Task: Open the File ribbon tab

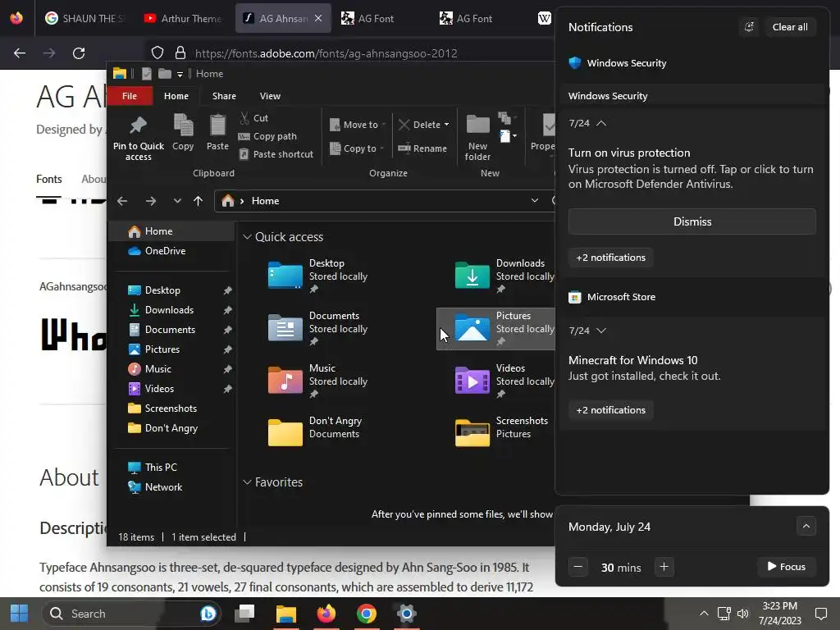Action: click(x=130, y=96)
